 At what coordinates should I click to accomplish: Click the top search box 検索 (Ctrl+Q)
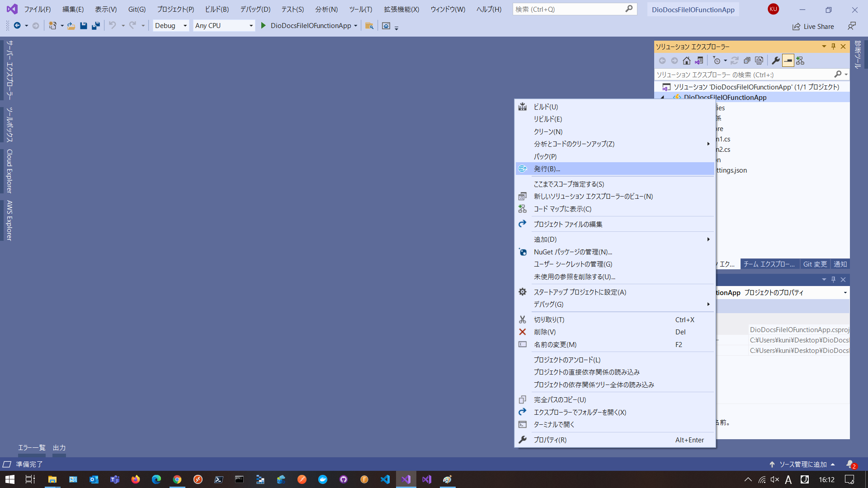[575, 9]
